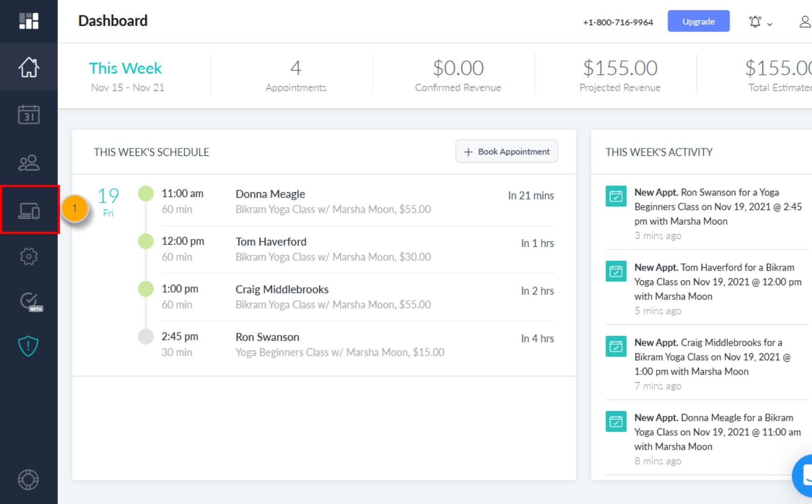Image resolution: width=812 pixels, height=504 pixels.
Task: Open the user profile icon
Action: tap(805, 22)
